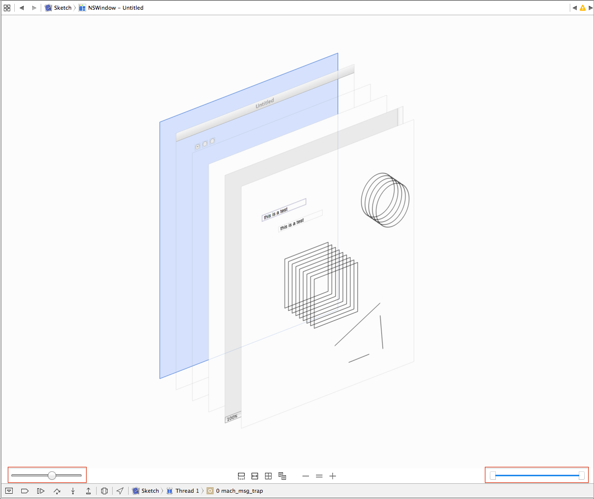Toggle breakpoints activation icon

[25, 491]
